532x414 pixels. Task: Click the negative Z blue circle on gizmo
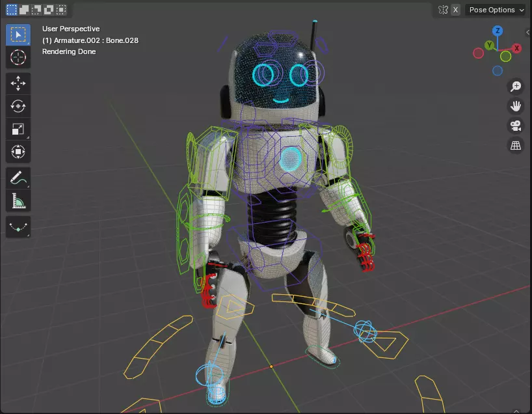tap(498, 71)
